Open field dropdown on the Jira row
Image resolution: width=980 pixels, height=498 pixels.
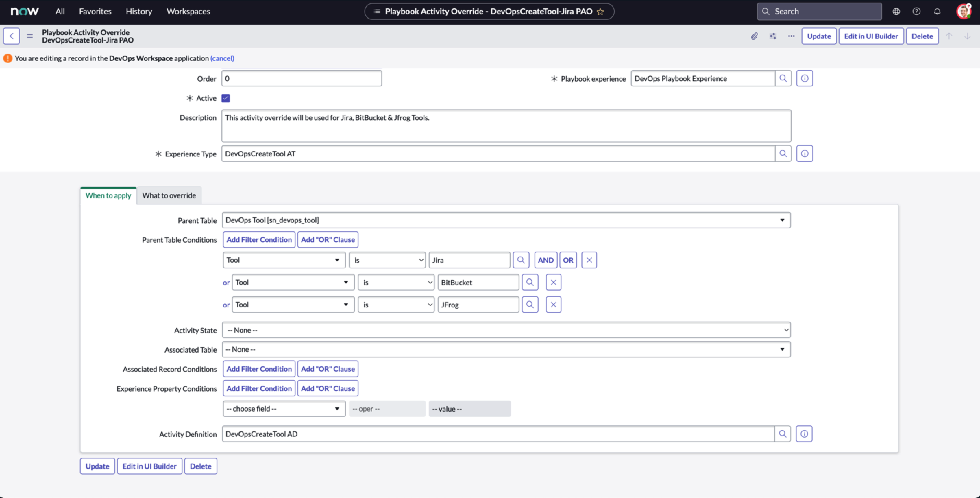click(x=284, y=260)
